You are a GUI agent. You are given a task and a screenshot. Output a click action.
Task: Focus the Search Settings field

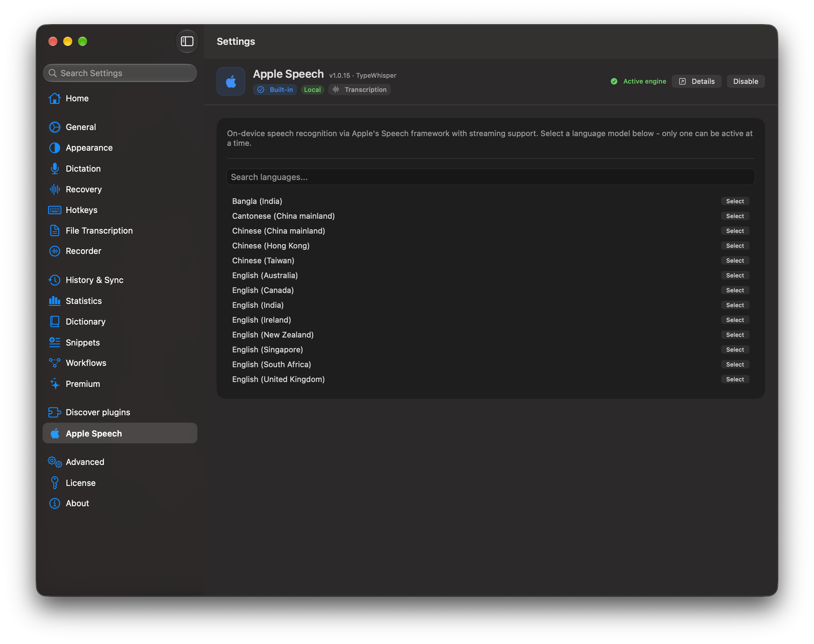tap(120, 73)
